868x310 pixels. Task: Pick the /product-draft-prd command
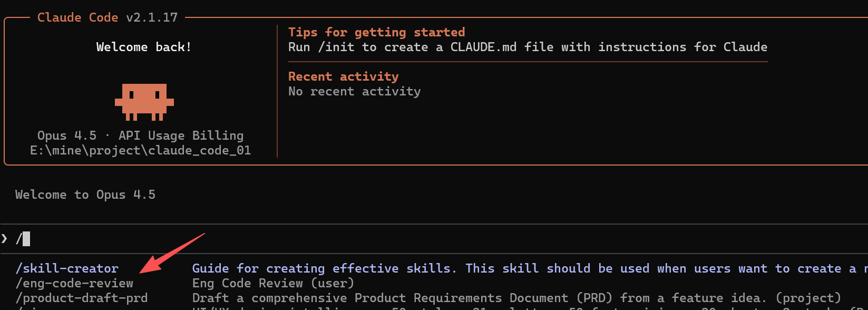[82, 298]
